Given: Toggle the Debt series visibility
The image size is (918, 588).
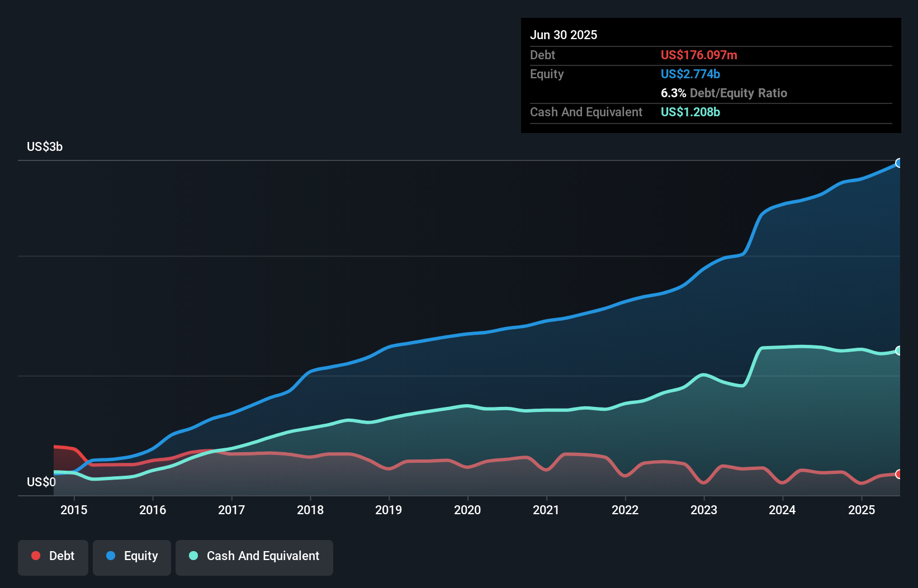Looking at the screenshot, I should [53, 557].
